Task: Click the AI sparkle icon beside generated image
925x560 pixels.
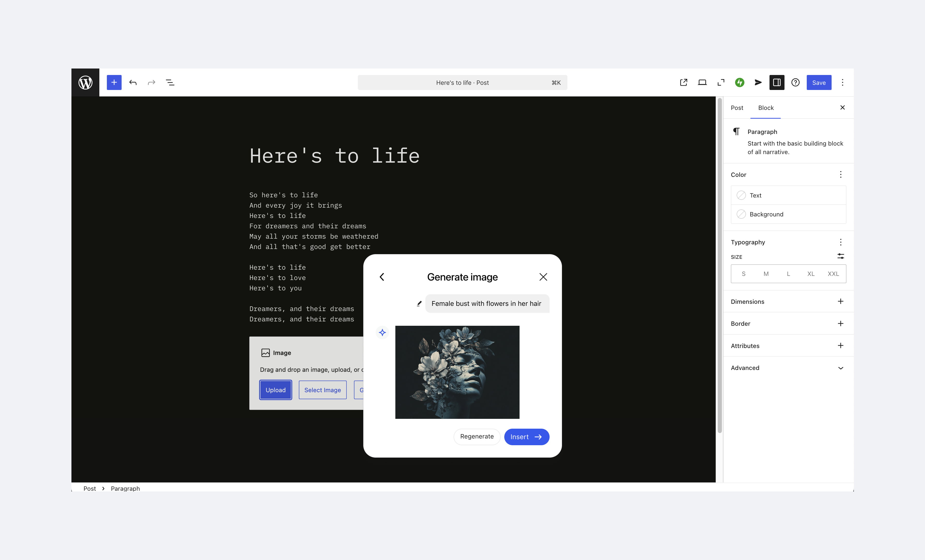Action: click(382, 332)
